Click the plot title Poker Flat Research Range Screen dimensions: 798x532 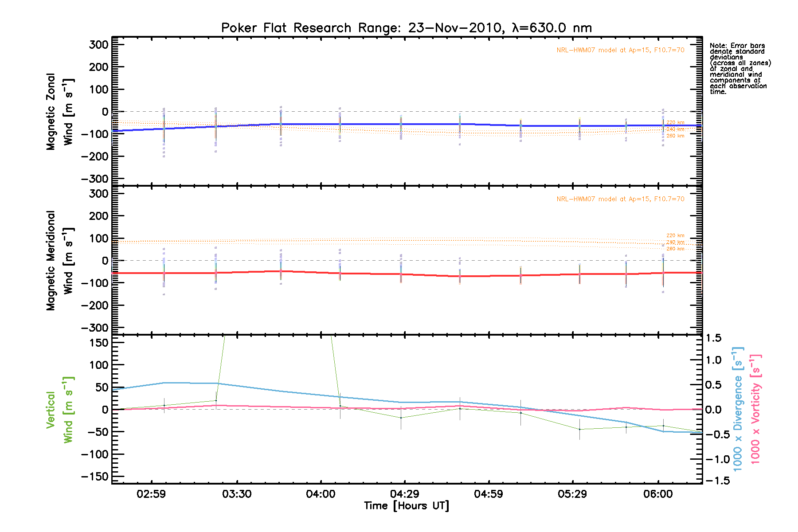point(406,28)
